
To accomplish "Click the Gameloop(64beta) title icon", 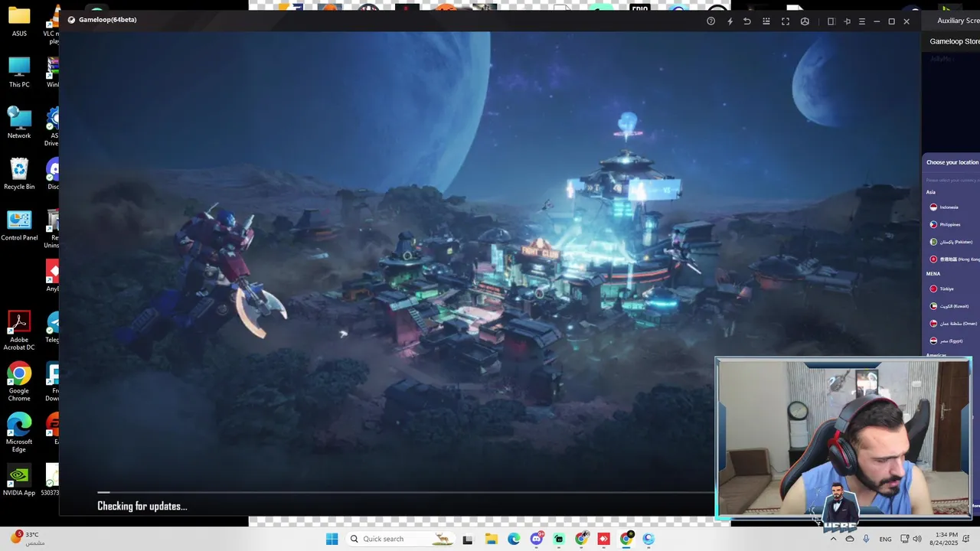I will [71, 20].
